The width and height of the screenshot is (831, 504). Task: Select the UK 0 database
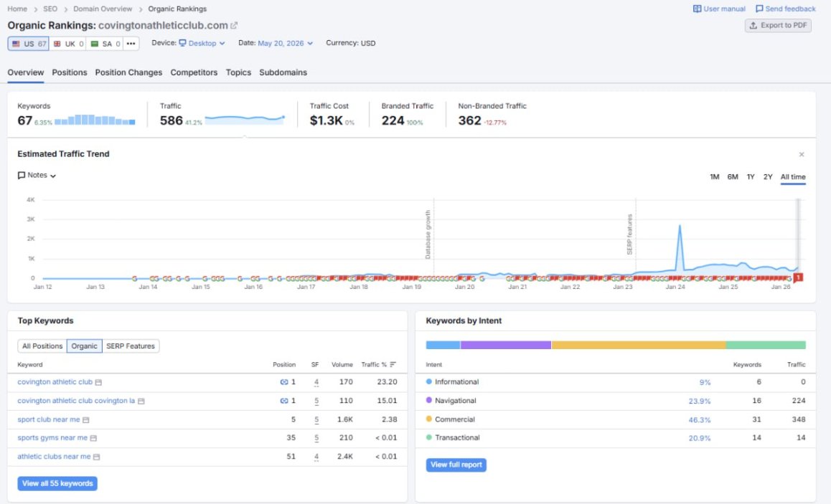pos(68,44)
